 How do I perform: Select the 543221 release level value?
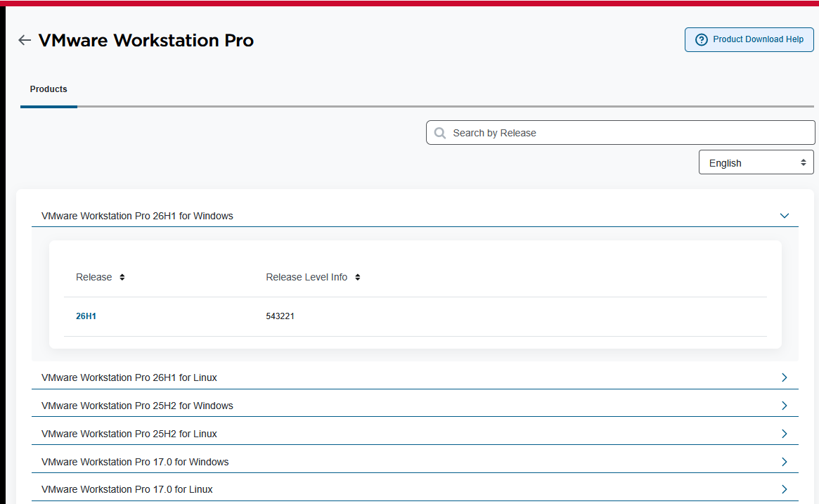pyautogui.click(x=280, y=316)
